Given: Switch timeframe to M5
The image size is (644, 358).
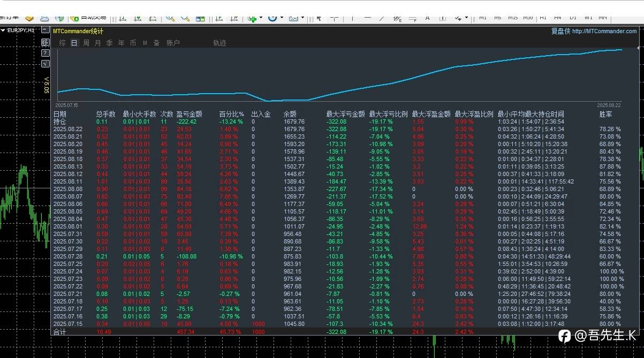Looking at the screenshot, I should 498,18.
